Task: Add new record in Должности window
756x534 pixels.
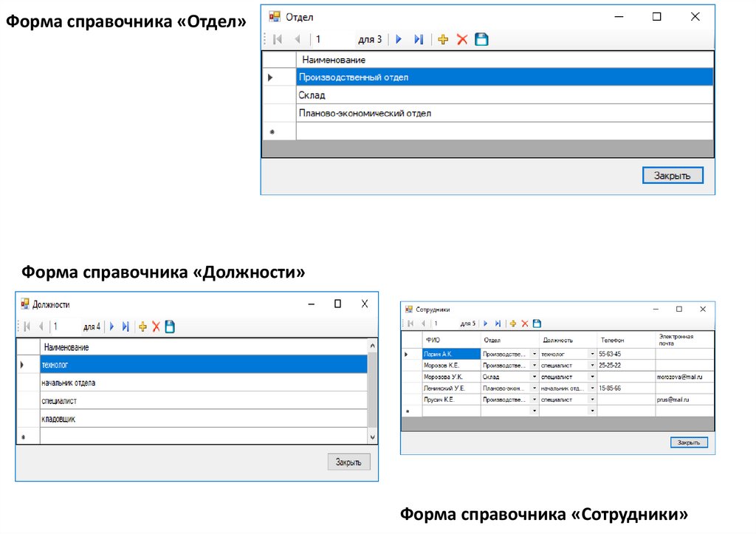Action: tap(142, 326)
